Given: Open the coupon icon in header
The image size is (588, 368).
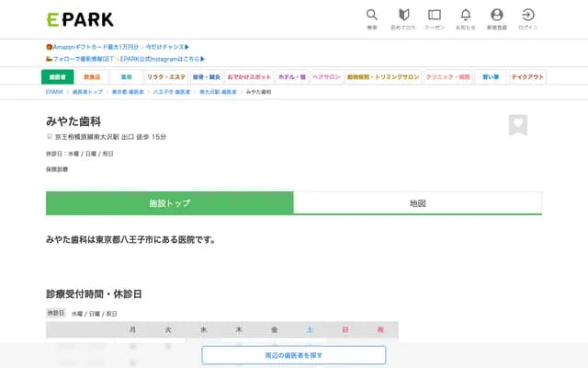Looking at the screenshot, I should [435, 16].
